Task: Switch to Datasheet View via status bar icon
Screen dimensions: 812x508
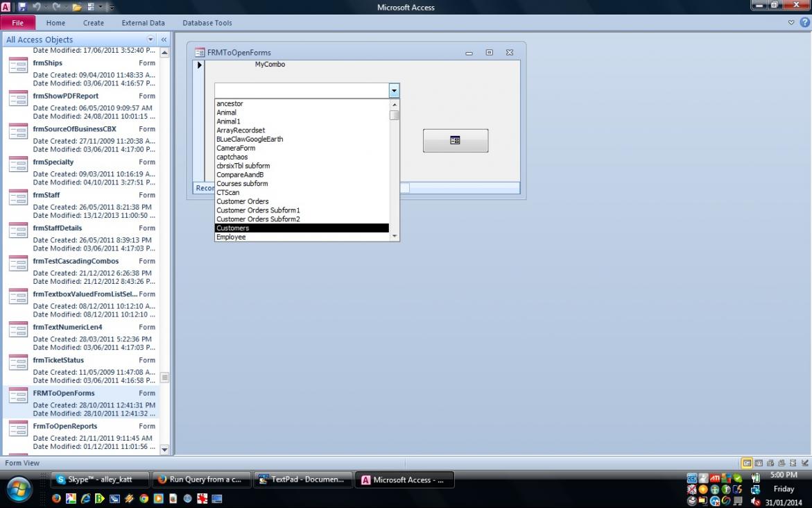Action: point(759,463)
